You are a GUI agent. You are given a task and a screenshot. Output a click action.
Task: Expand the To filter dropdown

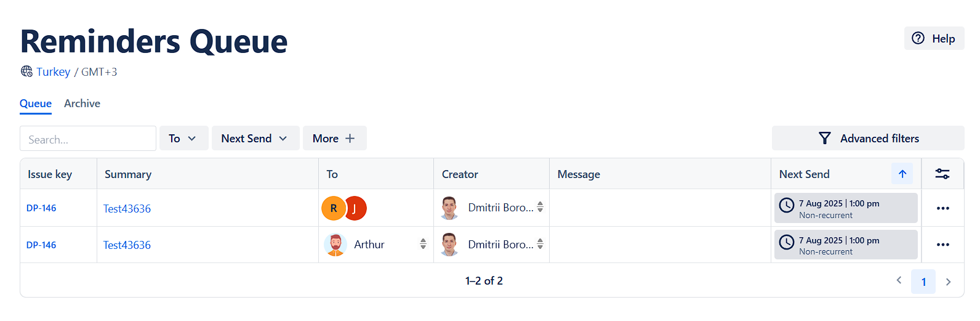183,139
